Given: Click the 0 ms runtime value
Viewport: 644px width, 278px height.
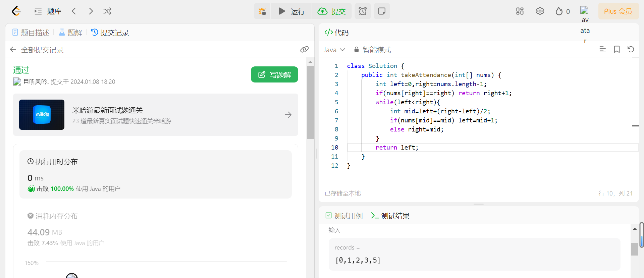Looking at the screenshot, I should (x=36, y=178).
